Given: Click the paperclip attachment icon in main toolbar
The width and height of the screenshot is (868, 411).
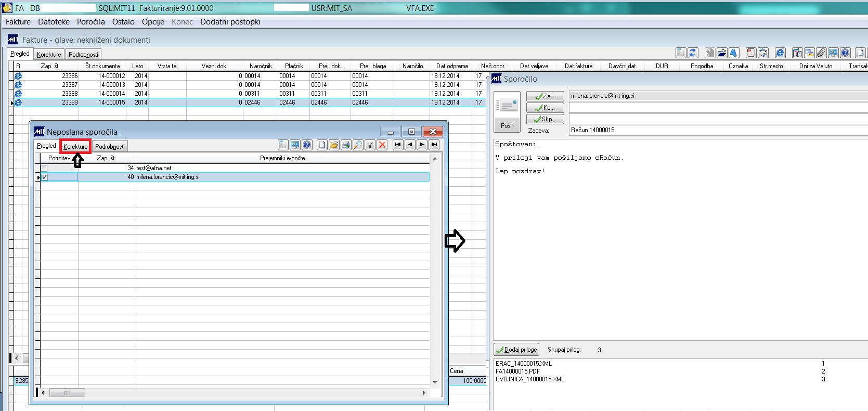Looking at the screenshot, I should coord(821,53).
